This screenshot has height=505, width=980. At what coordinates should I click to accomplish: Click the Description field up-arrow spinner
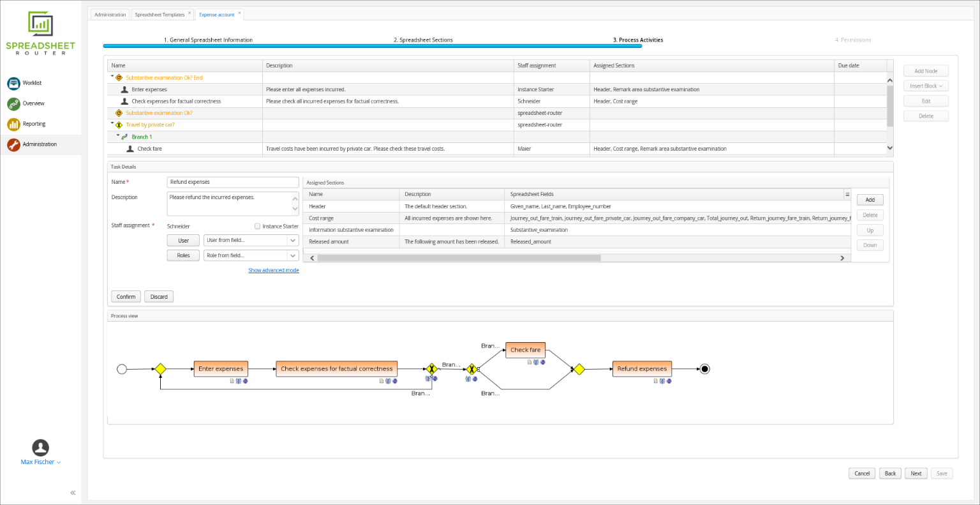(x=295, y=198)
